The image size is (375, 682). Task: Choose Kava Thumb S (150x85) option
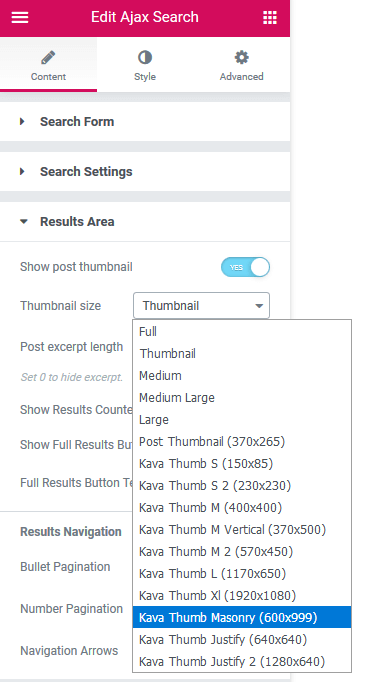coord(242,464)
